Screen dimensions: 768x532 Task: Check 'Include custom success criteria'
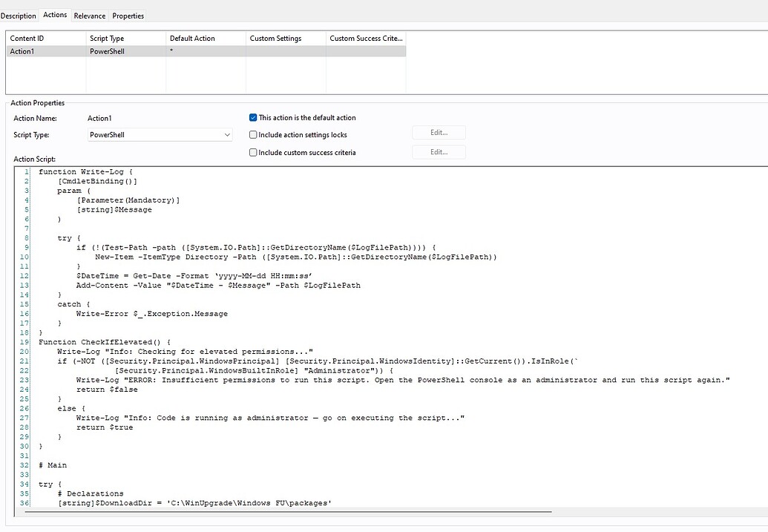tap(253, 151)
